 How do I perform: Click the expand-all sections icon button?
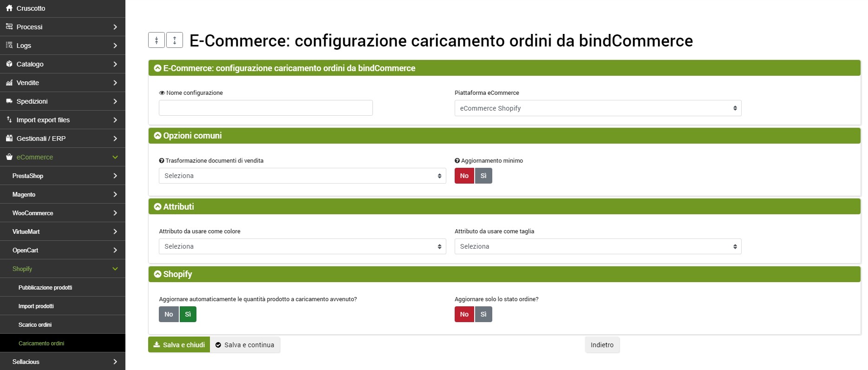[175, 40]
